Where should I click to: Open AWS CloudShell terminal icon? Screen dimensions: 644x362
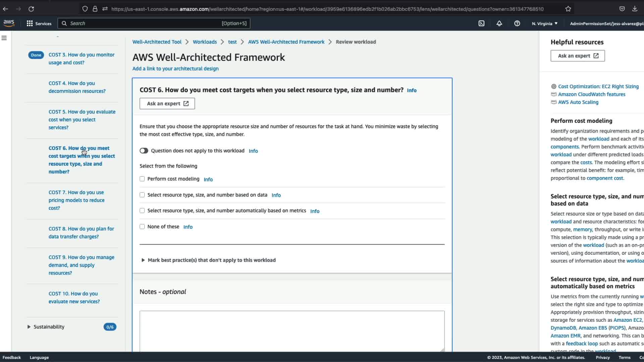481,23
